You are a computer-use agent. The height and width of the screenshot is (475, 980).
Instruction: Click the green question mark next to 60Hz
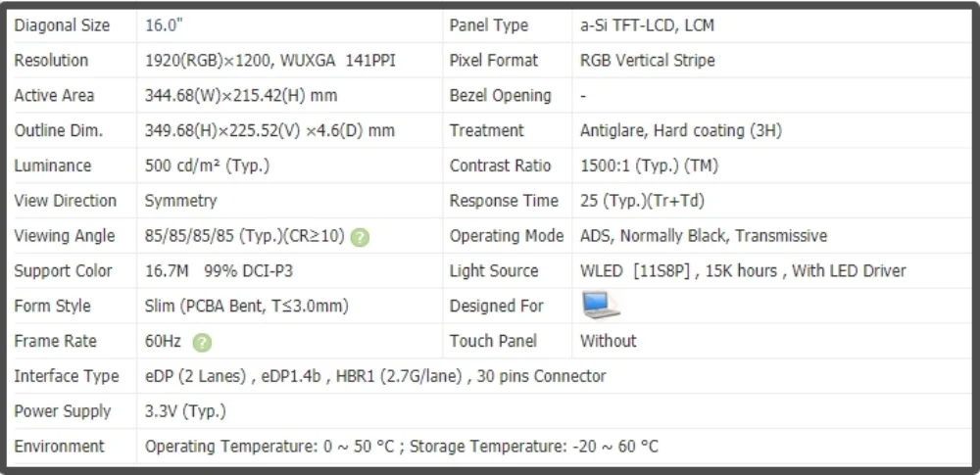tap(202, 343)
